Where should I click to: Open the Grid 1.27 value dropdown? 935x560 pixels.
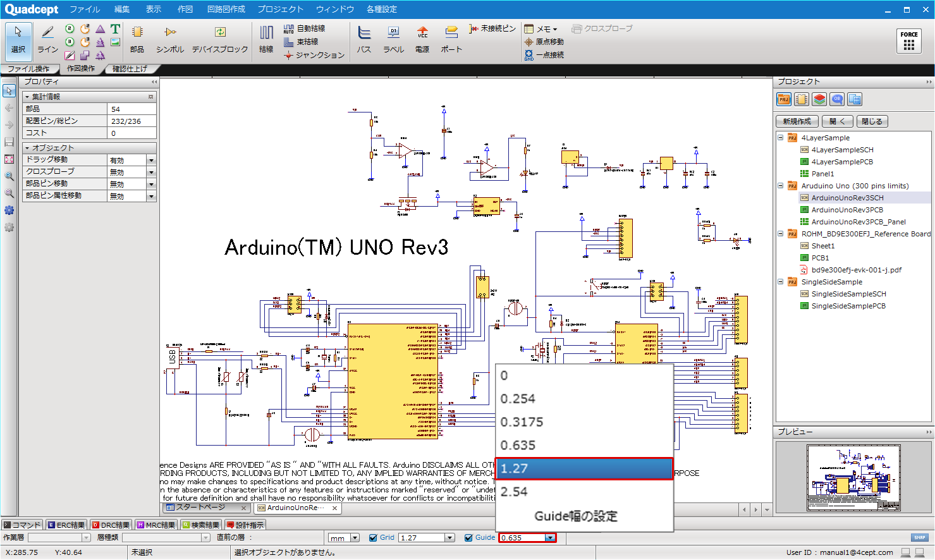point(450,538)
